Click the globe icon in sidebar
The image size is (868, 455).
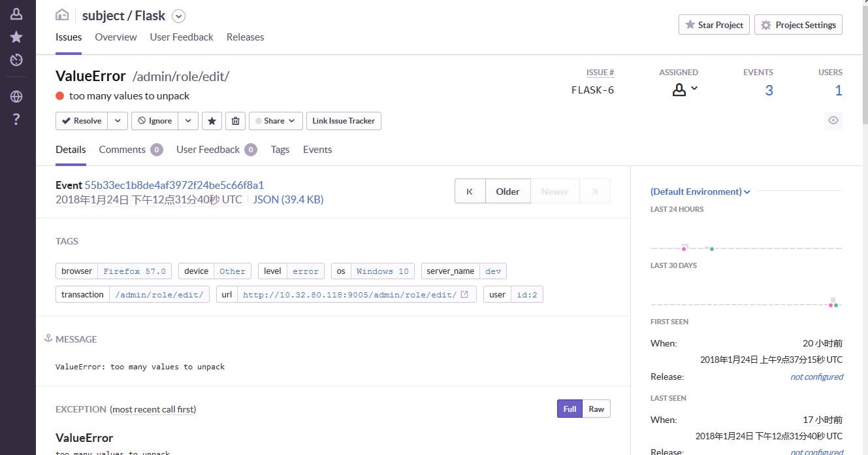click(16, 97)
